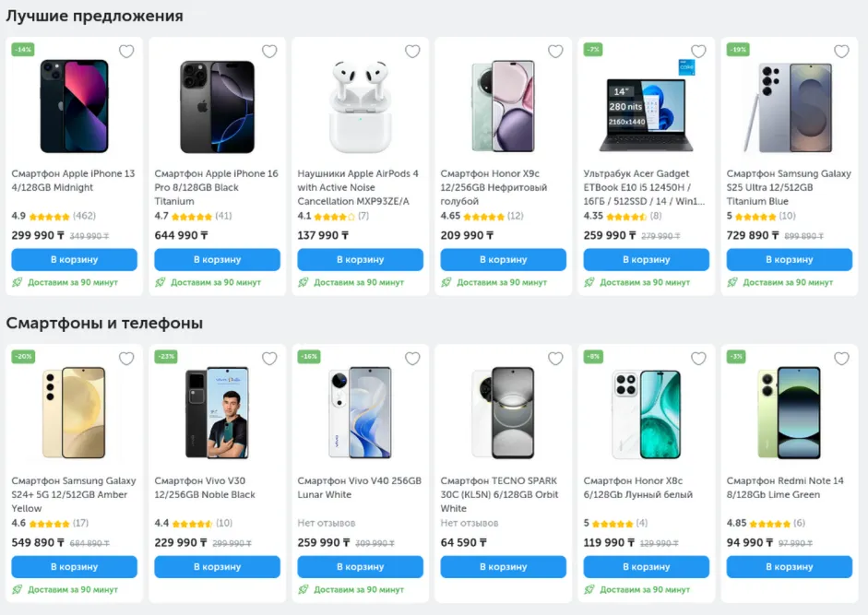Click В корзину for Vivo V40 Lunar White

(x=360, y=566)
